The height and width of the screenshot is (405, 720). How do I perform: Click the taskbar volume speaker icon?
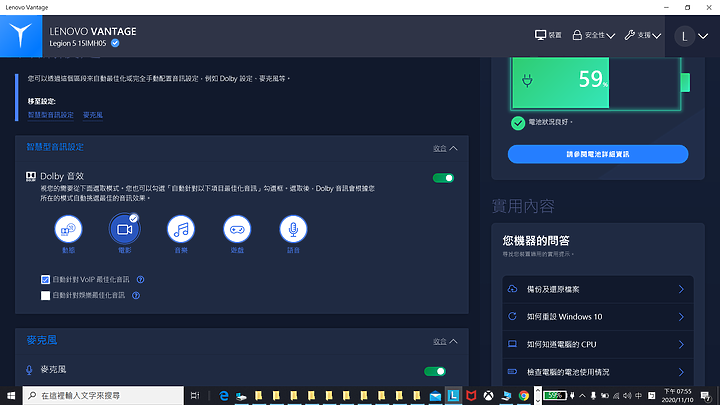tap(627, 395)
